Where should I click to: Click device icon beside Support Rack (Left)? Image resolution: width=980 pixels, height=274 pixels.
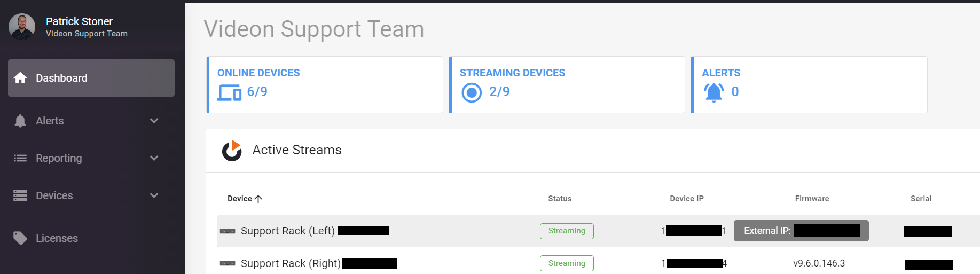[228, 231]
